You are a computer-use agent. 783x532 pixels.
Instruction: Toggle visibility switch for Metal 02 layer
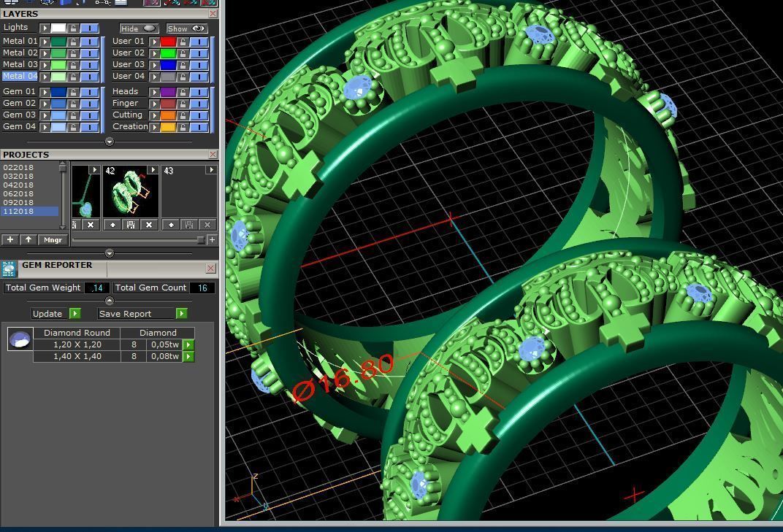[x=90, y=53]
